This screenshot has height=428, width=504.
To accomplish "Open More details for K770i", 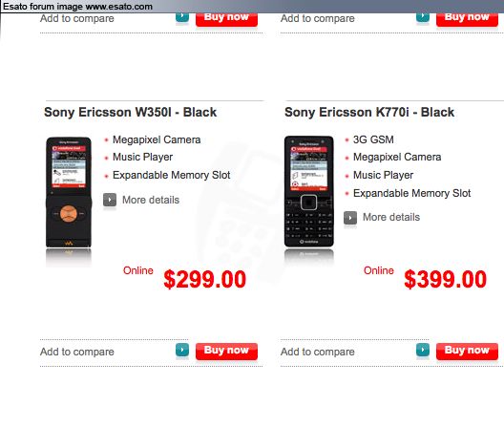I will pyautogui.click(x=391, y=217).
